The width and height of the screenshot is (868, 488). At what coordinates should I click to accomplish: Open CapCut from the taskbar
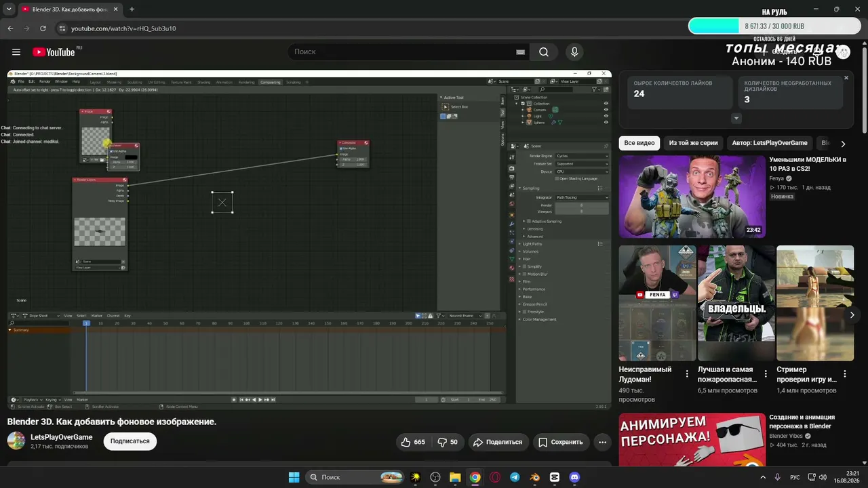click(x=554, y=477)
